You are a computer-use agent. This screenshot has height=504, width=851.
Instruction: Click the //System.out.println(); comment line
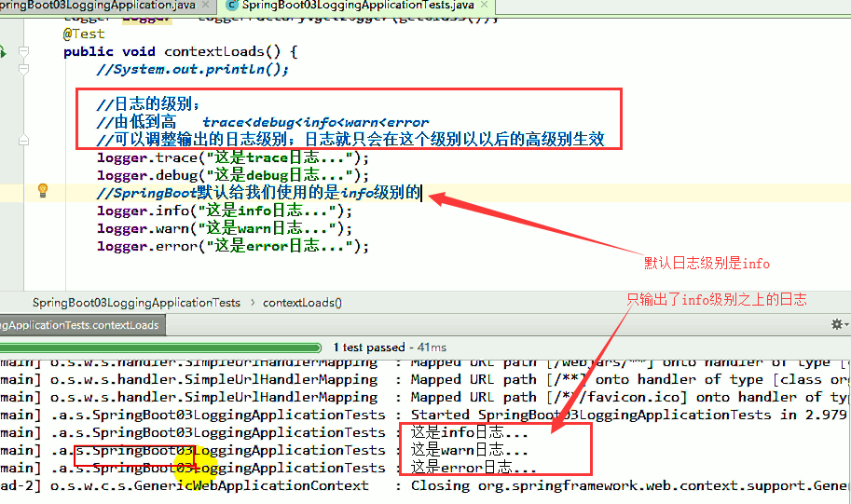(193, 70)
